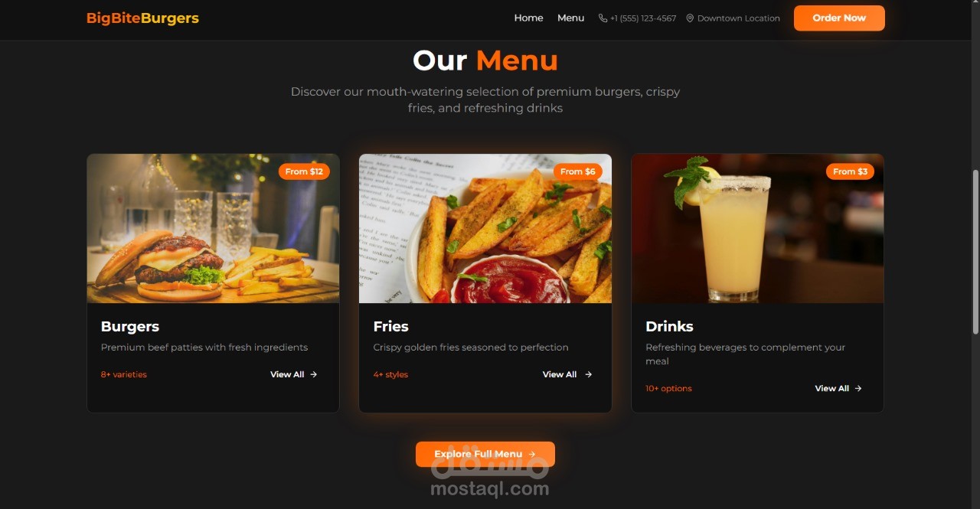The width and height of the screenshot is (980, 509).
Task: Open the burger photo thumbnail
Action: click(213, 228)
